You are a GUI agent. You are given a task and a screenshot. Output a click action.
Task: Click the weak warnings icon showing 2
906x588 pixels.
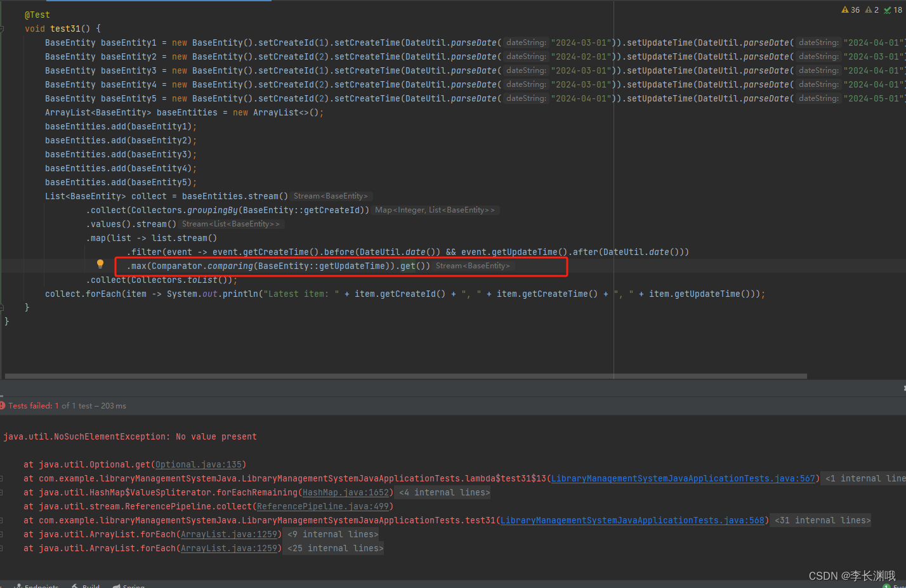pyautogui.click(x=872, y=10)
